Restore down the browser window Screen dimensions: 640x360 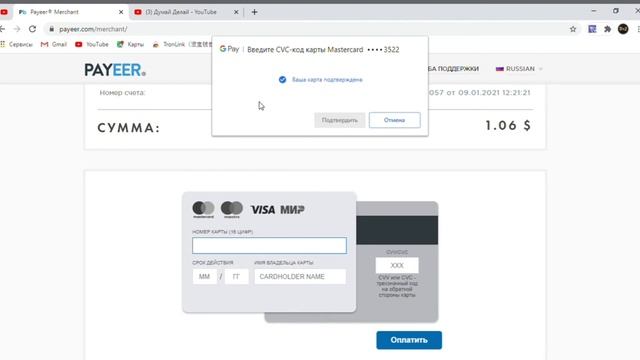point(616,11)
